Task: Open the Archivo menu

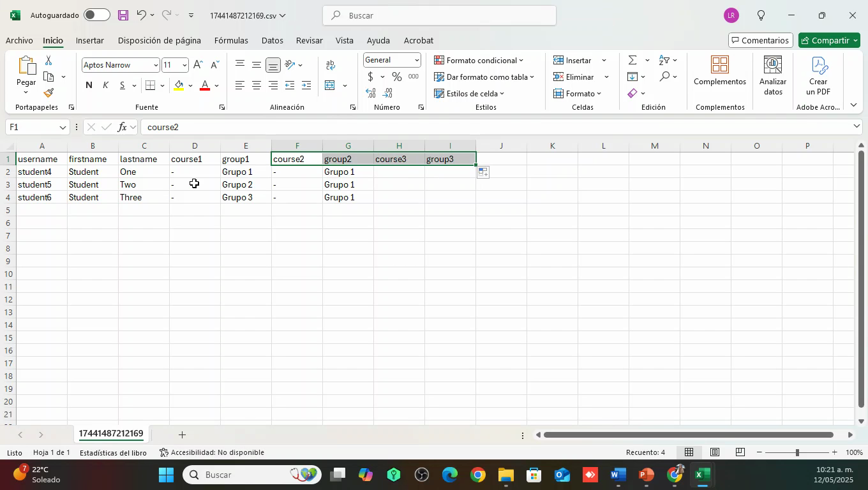Action: 19,40
